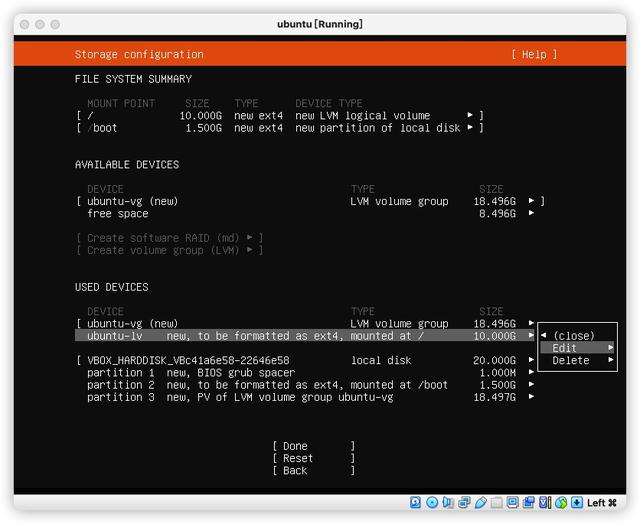Click Create software RAID (md) option

coord(169,238)
